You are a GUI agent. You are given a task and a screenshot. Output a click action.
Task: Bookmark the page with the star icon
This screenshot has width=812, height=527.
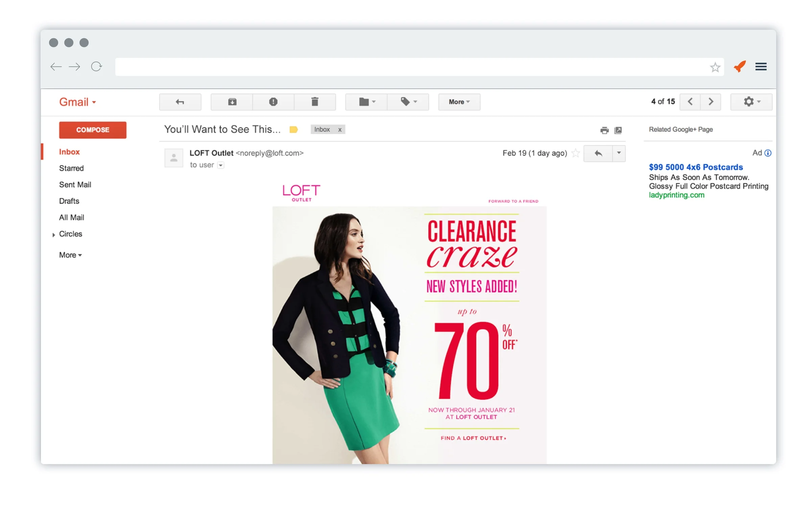pos(715,67)
